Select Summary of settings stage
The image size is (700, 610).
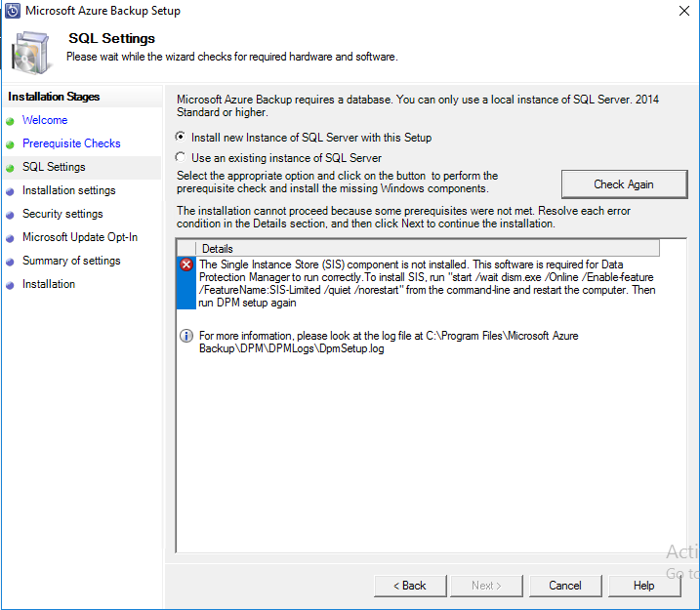pos(71,261)
